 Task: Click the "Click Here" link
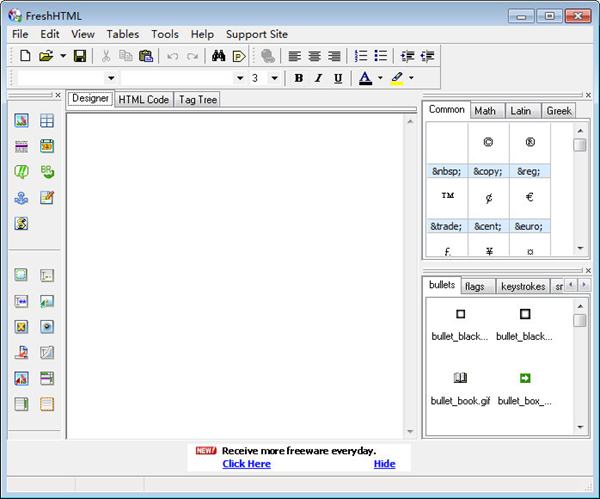pyautogui.click(x=246, y=464)
